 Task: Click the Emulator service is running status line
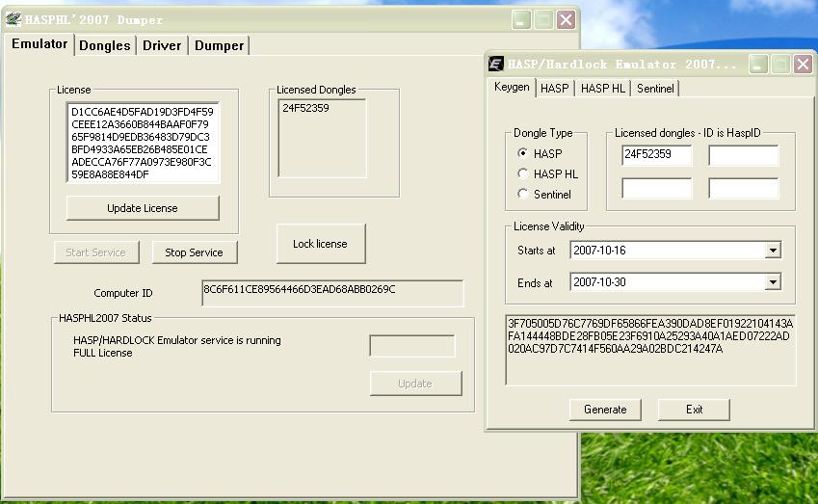(177, 340)
